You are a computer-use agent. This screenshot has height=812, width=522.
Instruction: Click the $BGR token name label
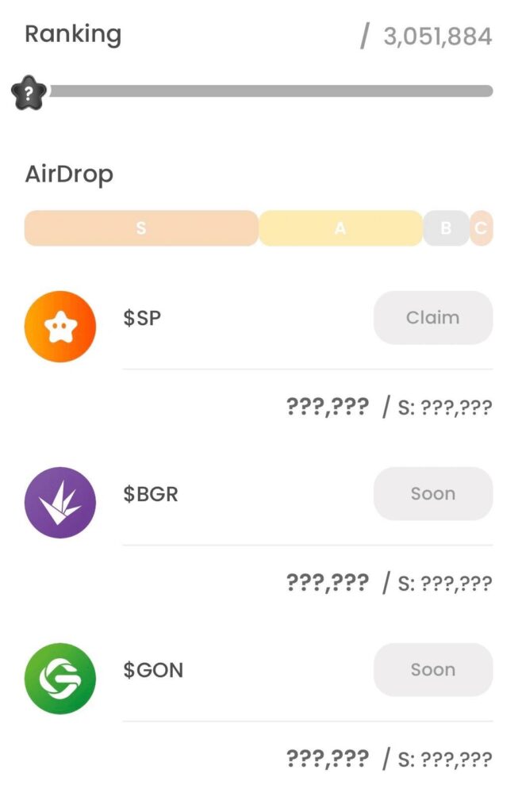151,493
